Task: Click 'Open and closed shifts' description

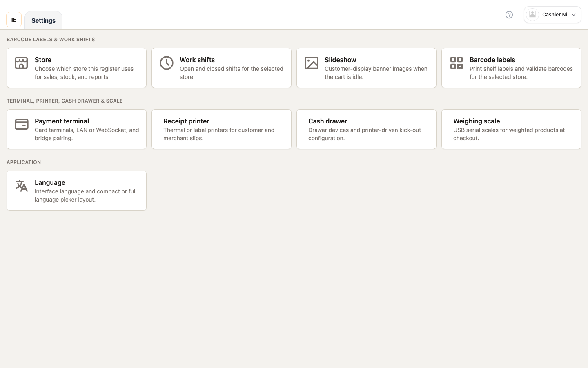Action: pyautogui.click(x=232, y=73)
